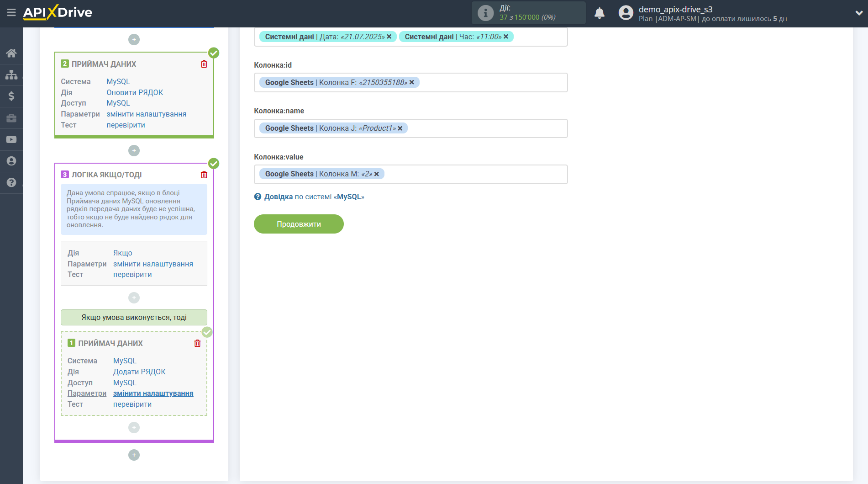Image resolution: width=868 pixels, height=484 pixels.
Task: Click the Продовжити button
Action: coord(299,224)
